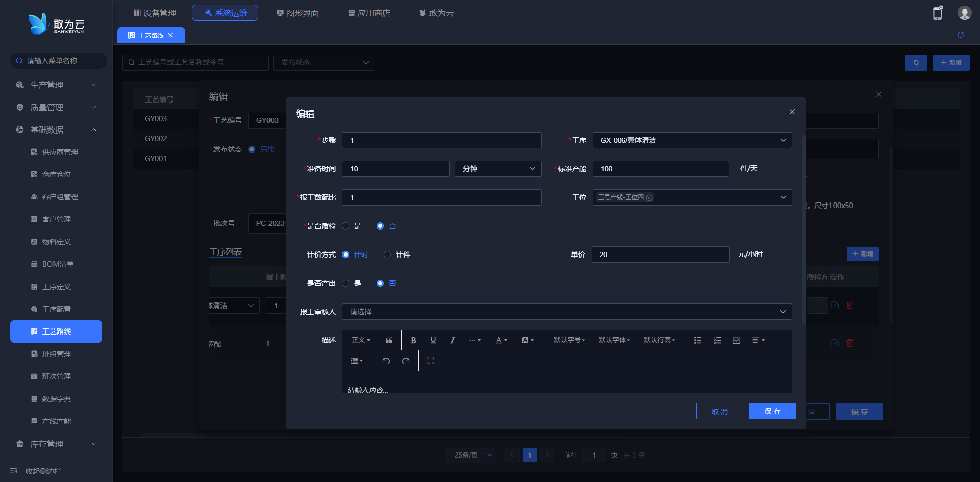Open the 报工审核人 selection dropdown
The height and width of the screenshot is (482, 980).
pyautogui.click(x=567, y=312)
